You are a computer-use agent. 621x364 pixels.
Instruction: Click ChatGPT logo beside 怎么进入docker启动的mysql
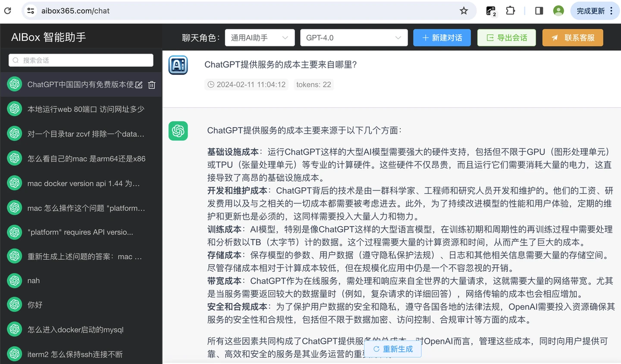(x=15, y=329)
